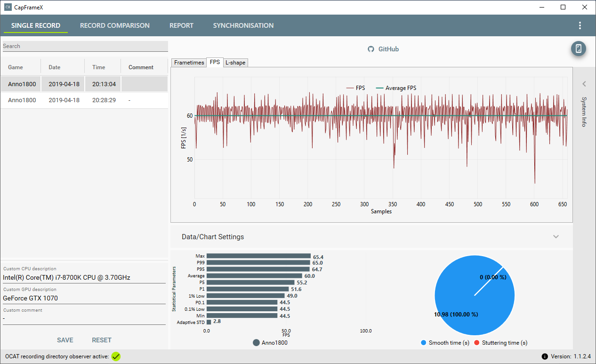This screenshot has height=364, width=596.
Task: Toggle the Average FPS legend entry
Action: click(x=395, y=88)
